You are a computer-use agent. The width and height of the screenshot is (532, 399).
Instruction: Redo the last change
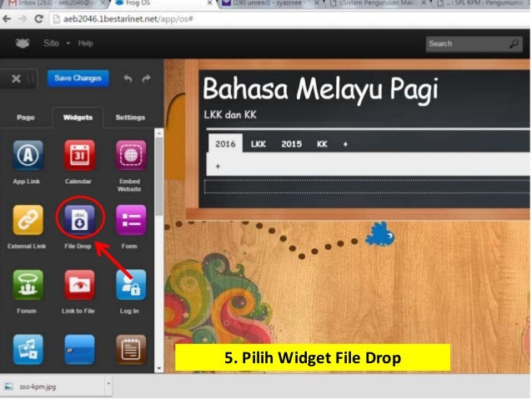(x=147, y=78)
